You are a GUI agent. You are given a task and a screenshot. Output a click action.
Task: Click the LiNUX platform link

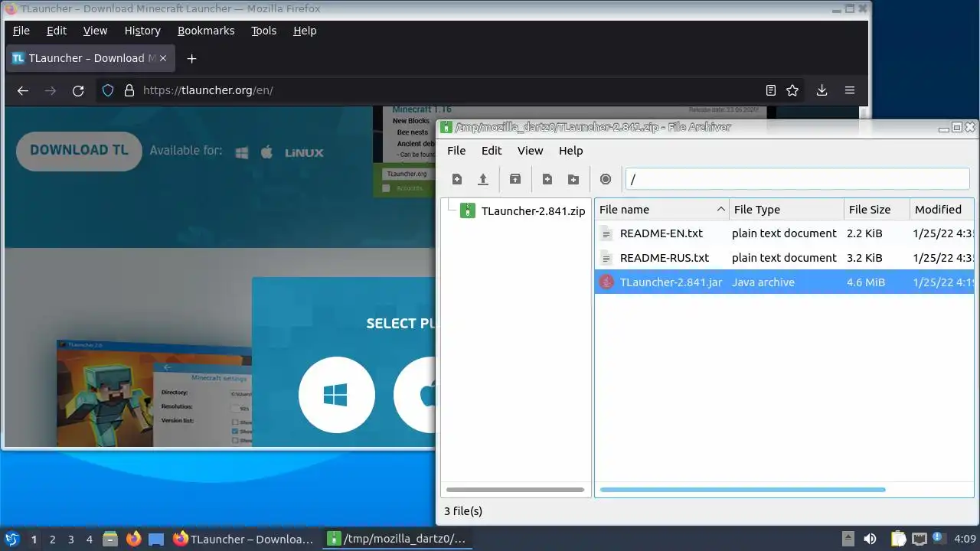point(304,152)
